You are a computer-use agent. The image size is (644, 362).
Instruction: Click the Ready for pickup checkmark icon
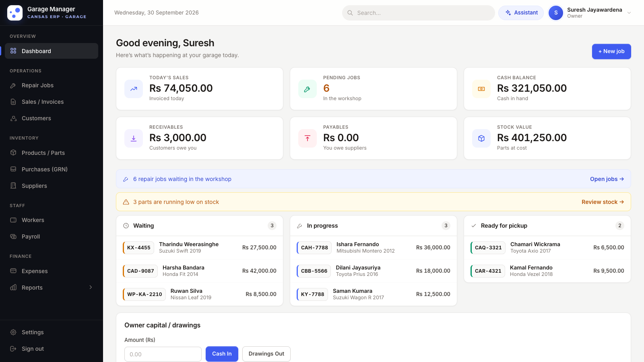point(474,226)
